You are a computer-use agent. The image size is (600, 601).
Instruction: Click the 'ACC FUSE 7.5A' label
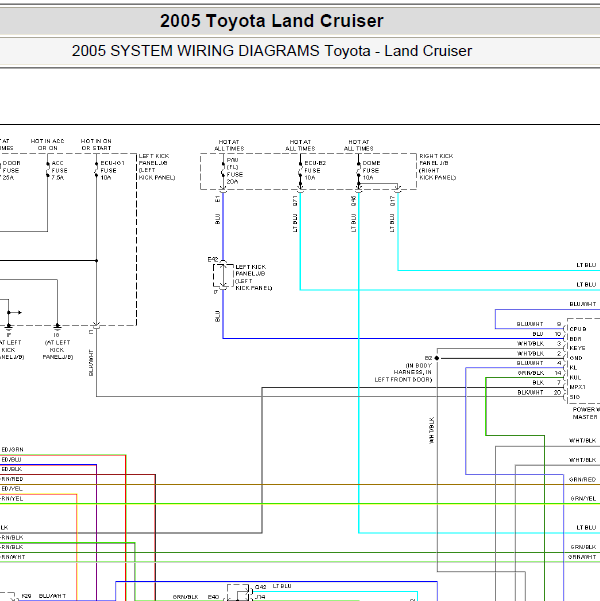point(59,170)
